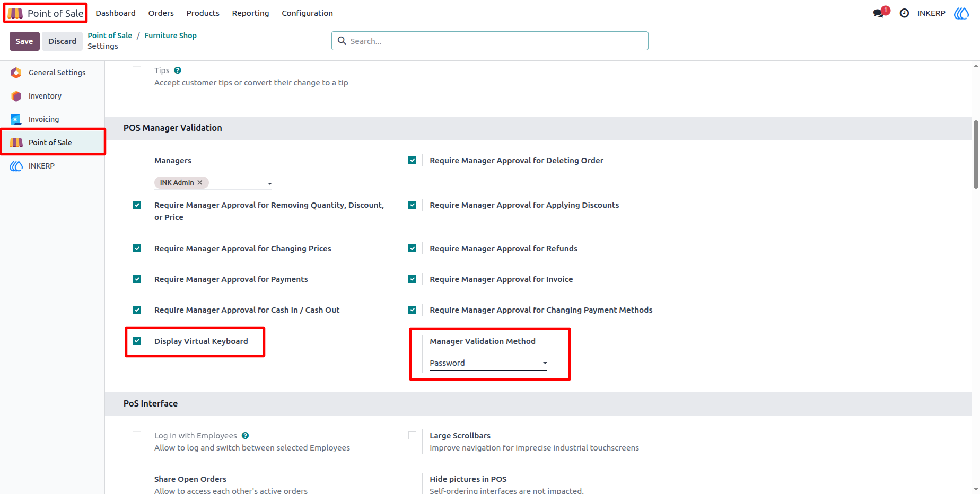Toggle Require Manager Approval for Refunds
The width and height of the screenshot is (980, 494).
click(x=412, y=249)
